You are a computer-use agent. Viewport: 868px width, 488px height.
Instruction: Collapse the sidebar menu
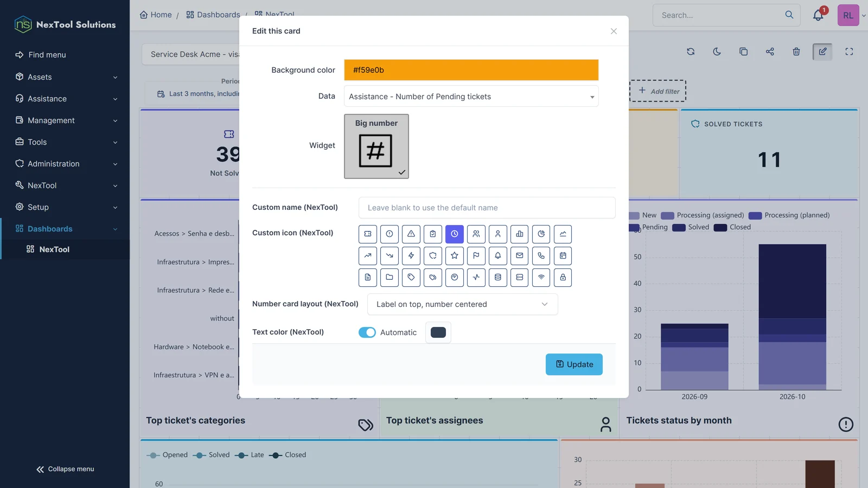tap(65, 469)
